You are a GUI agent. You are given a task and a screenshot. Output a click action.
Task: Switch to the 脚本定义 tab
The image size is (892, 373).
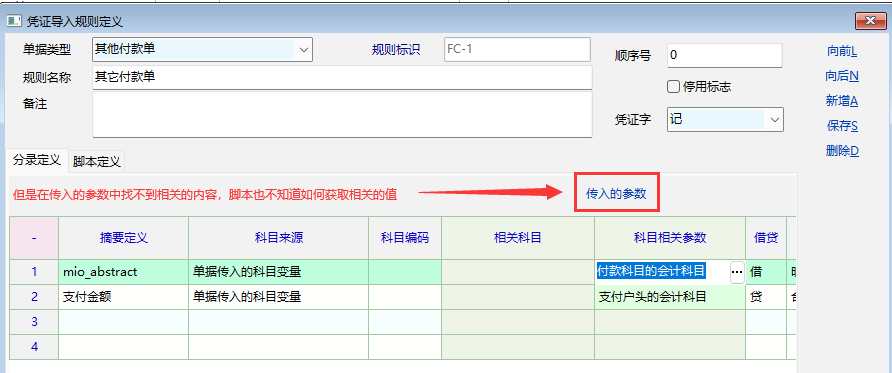[x=97, y=161]
